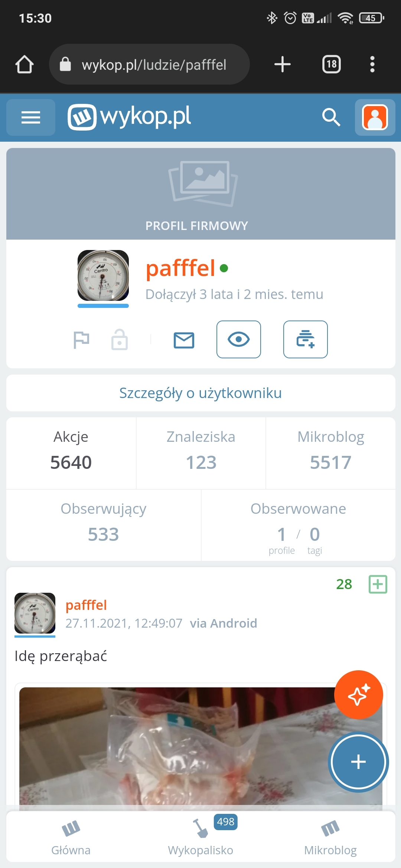Viewport: 401px width, 868px height.
Task: Tap the orange sparkle floating button
Action: tap(358, 694)
